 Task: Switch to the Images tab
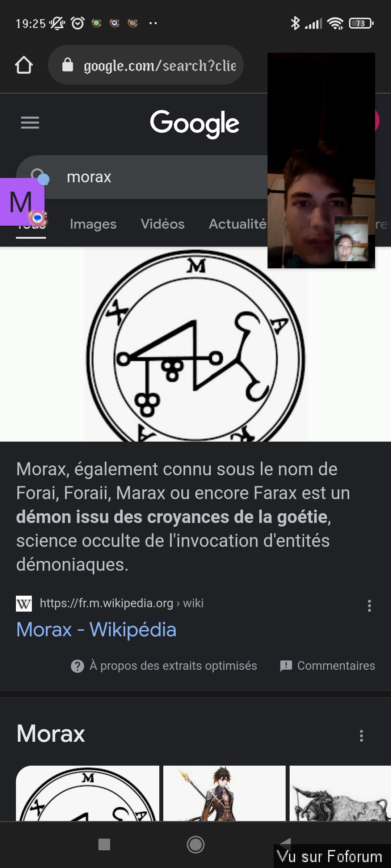(93, 224)
